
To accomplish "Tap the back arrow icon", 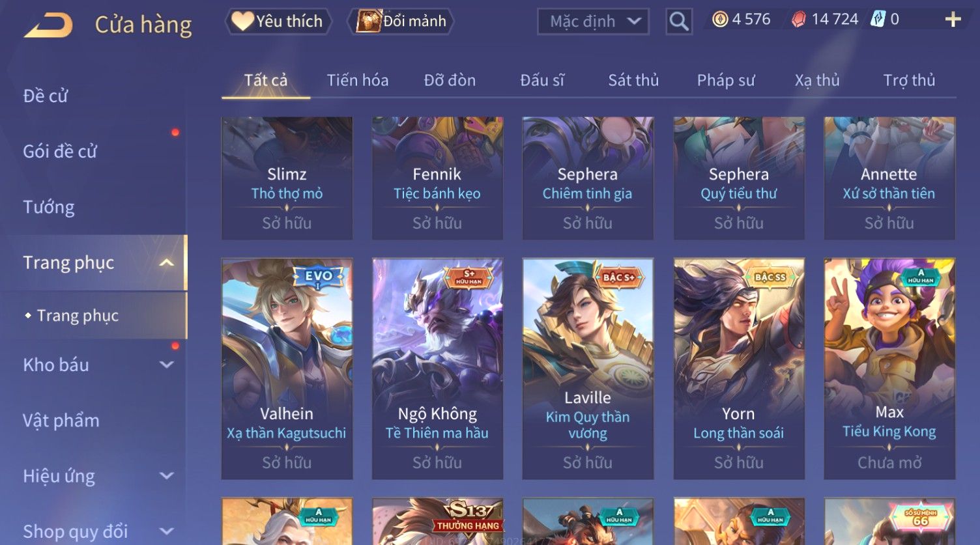I will [48, 25].
